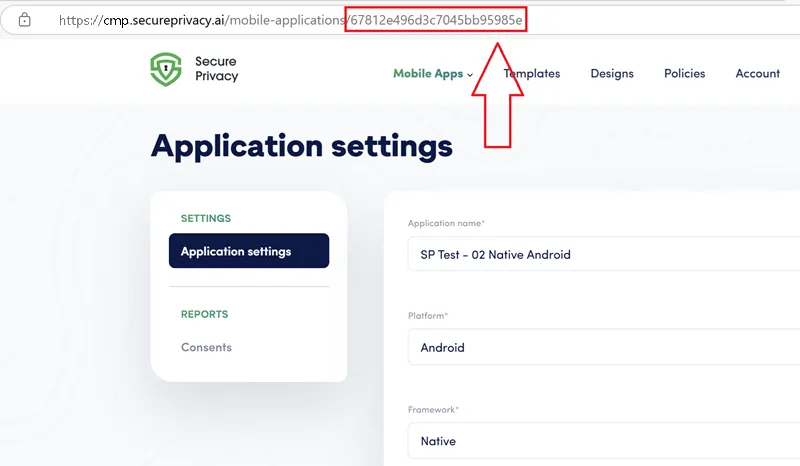Open the Platform field showing Android
This screenshot has width=800, height=466.
(604, 347)
